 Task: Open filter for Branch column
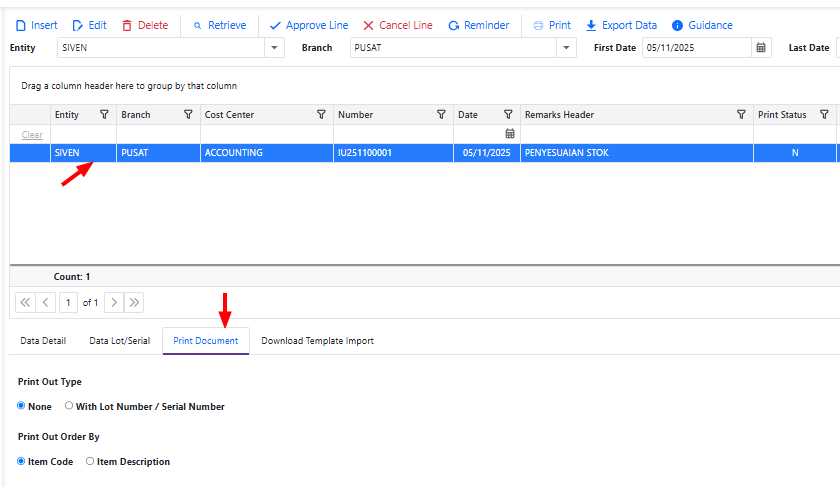click(x=188, y=115)
